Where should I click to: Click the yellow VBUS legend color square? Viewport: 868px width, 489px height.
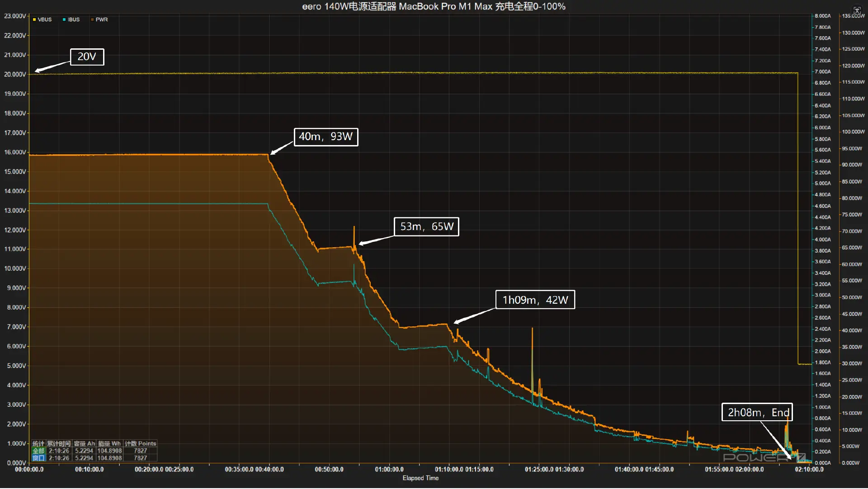(34, 19)
